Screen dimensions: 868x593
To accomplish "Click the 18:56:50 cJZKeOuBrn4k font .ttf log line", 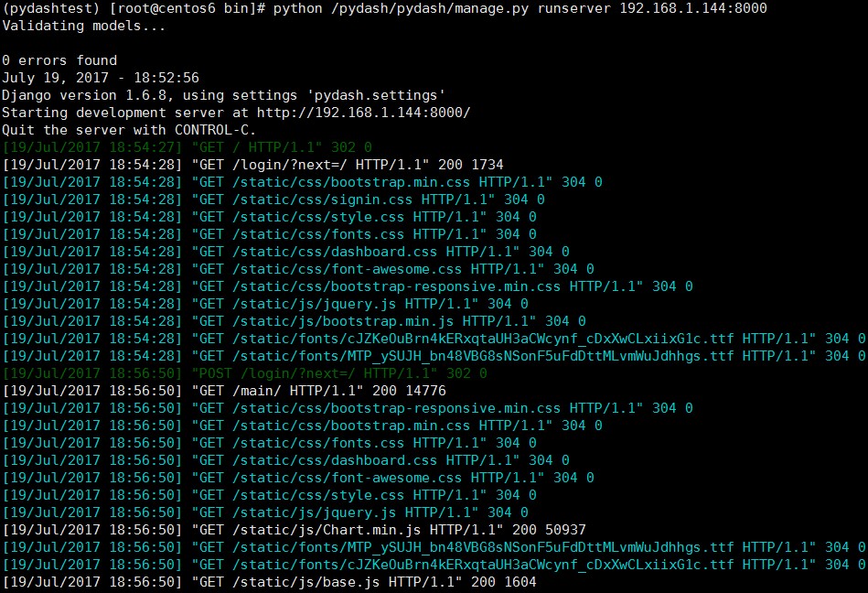I will pos(434,565).
